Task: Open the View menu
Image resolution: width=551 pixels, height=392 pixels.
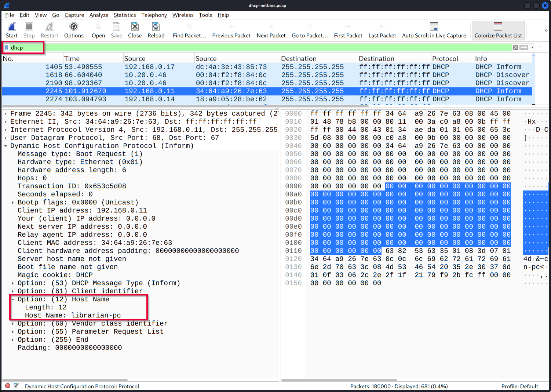Action: pyautogui.click(x=41, y=15)
